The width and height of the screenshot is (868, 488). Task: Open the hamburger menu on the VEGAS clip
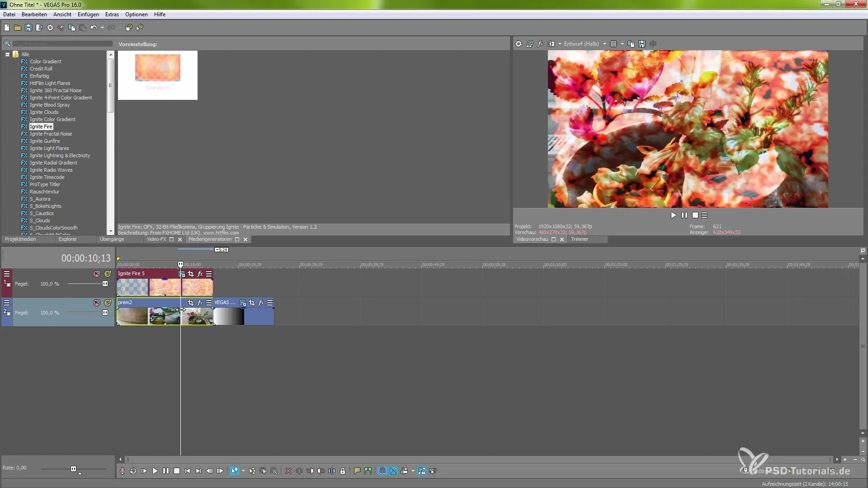point(270,303)
